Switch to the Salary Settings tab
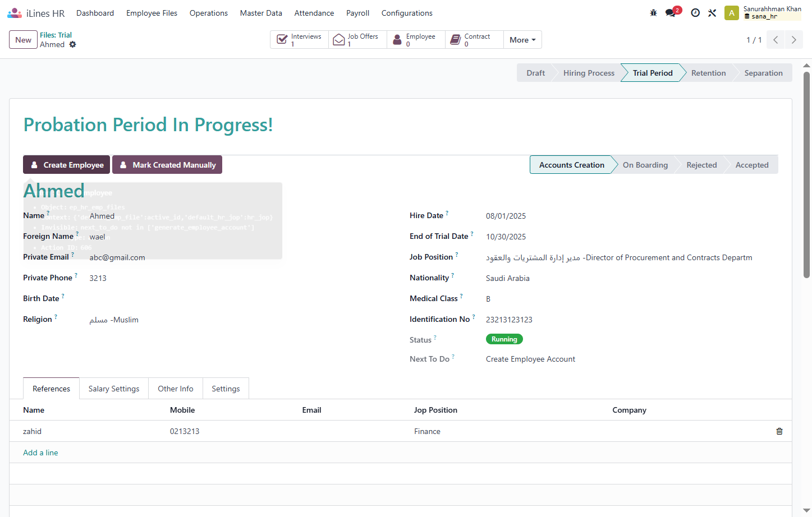 (x=114, y=389)
